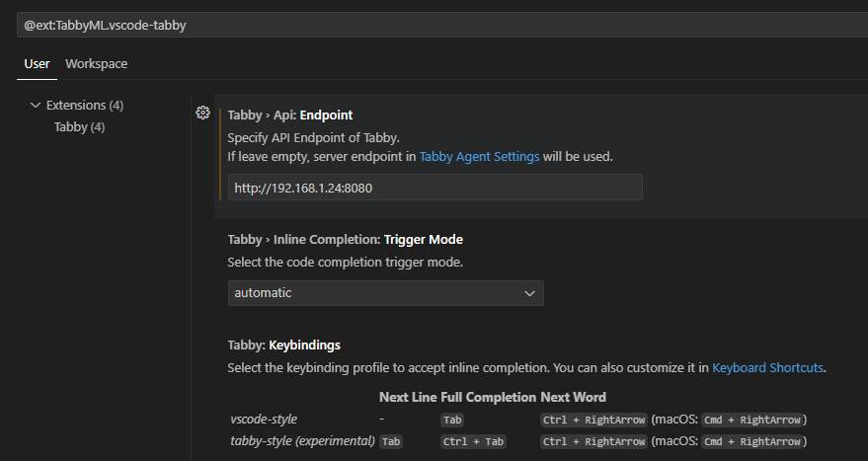Click the tabby-style (experimental) row label
The height and width of the screenshot is (461, 868).
(x=303, y=441)
